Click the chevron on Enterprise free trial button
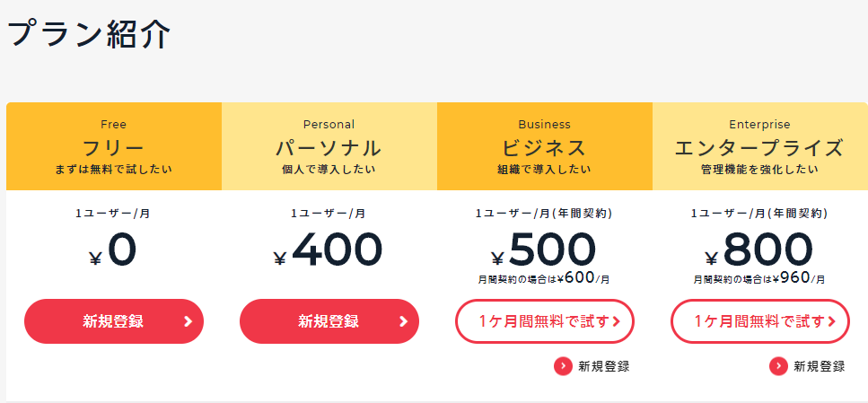 (831, 321)
